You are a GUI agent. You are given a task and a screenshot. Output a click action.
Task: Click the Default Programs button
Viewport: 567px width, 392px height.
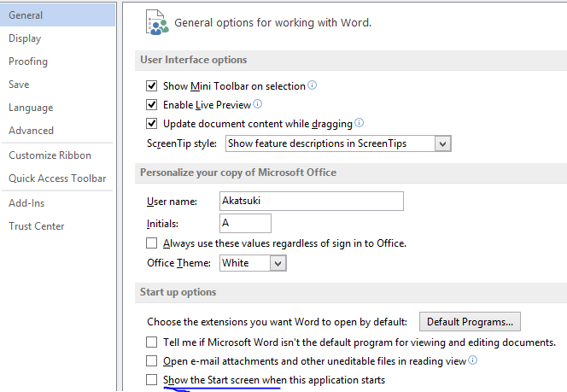pyautogui.click(x=470, y=322)
